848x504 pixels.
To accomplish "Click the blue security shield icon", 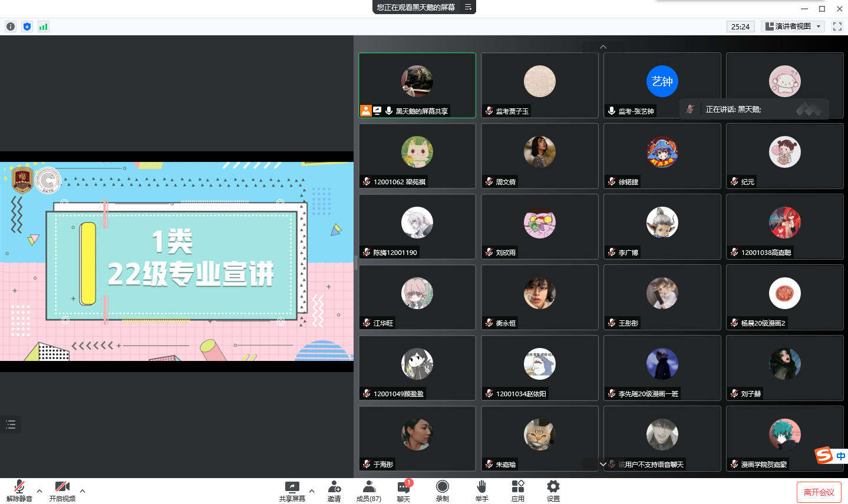I will (x=27, y=26).
